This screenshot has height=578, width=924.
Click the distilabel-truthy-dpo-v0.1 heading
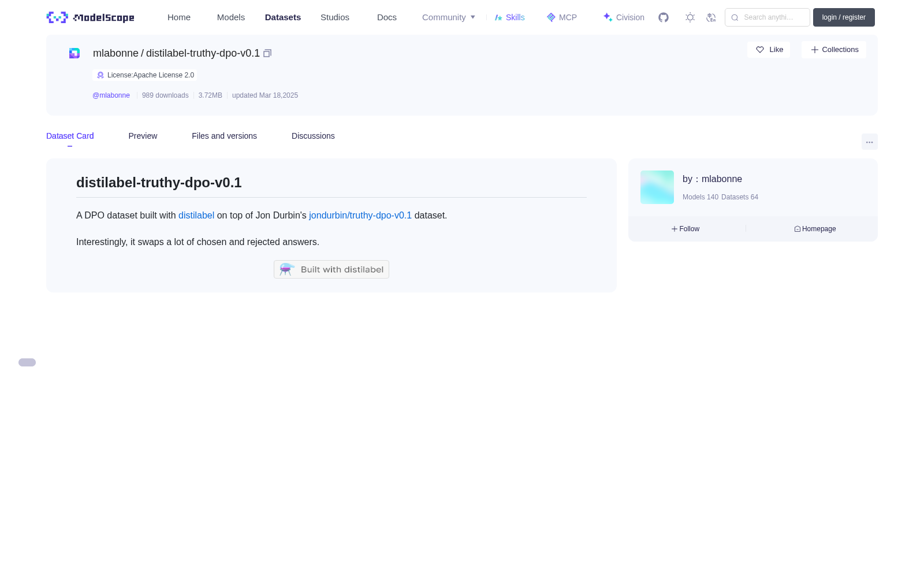(159, 183)
